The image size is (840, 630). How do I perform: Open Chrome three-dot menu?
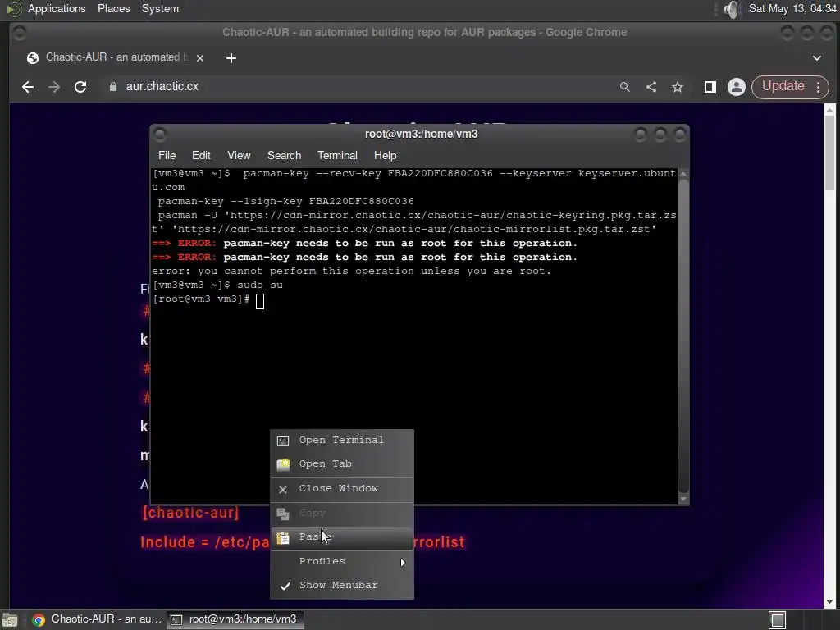tap(819, 87)
